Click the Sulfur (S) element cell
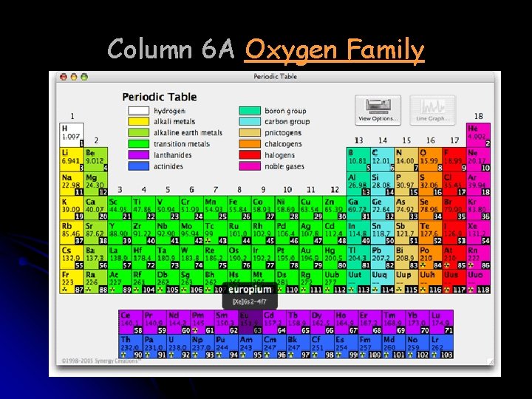The height and width of the screenshot is (399, 532). 431,184
